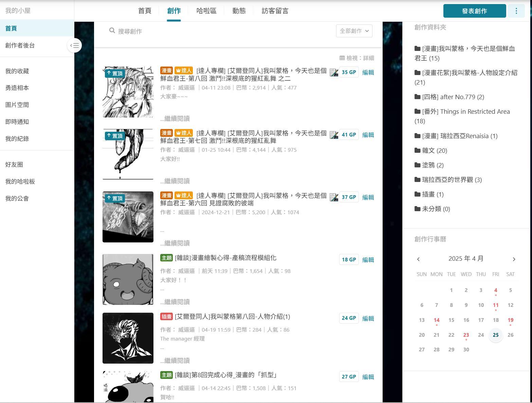
Task: Switch to 創作 tab
Action: (174, 11)
